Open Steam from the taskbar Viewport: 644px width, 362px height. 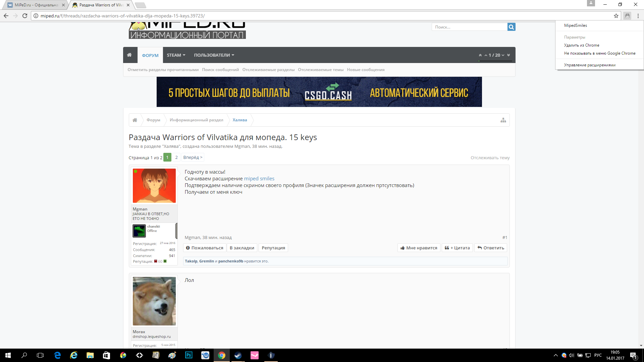coord(238,355)
